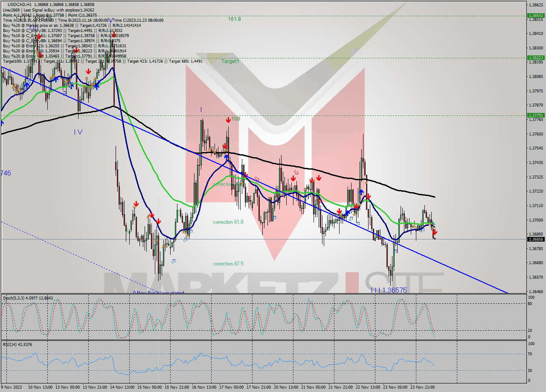Click the blue buy arrow on the 16 Nov rally
Image resolution: width=546 pixels, height=392 pixels.
coord(227,156)
